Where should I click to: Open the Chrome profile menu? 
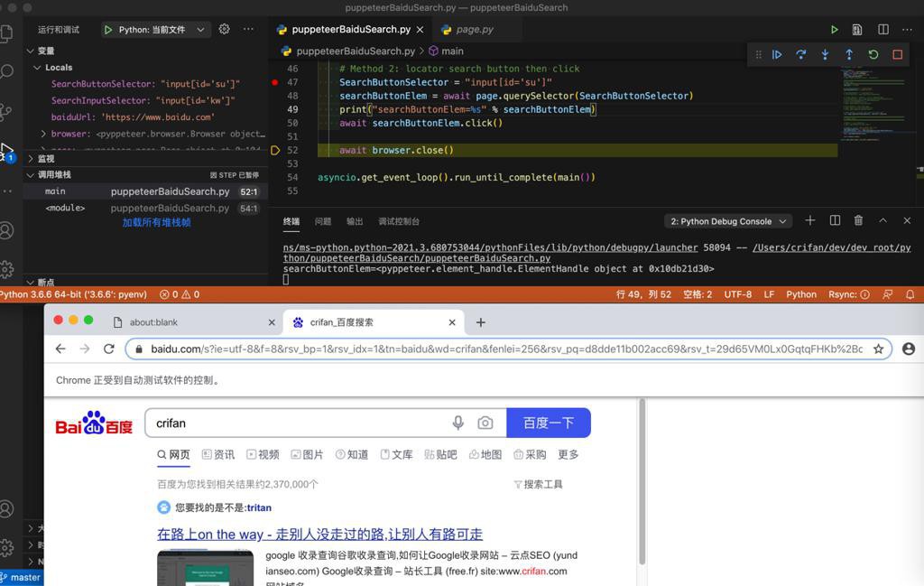click(909, 349)
